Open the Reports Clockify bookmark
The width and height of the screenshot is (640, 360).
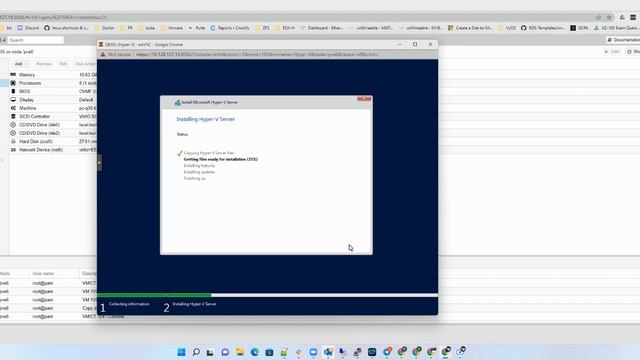230,28
